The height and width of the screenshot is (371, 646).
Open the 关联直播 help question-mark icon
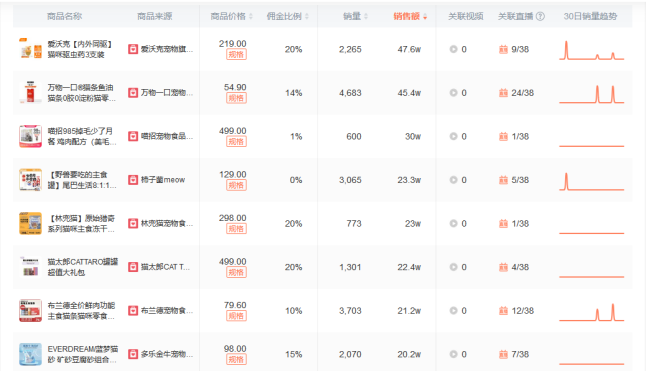pyautogui.click(x=540, y=16)
